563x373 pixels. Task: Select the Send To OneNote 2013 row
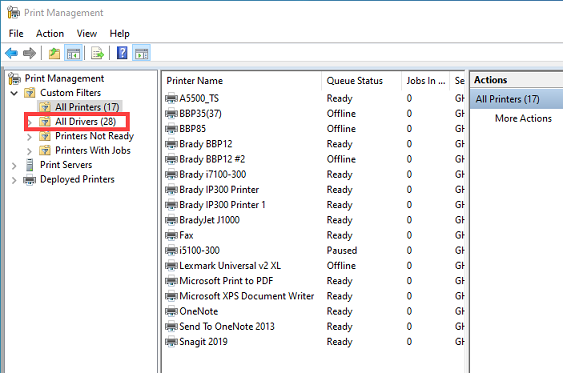tap(227, 326)
